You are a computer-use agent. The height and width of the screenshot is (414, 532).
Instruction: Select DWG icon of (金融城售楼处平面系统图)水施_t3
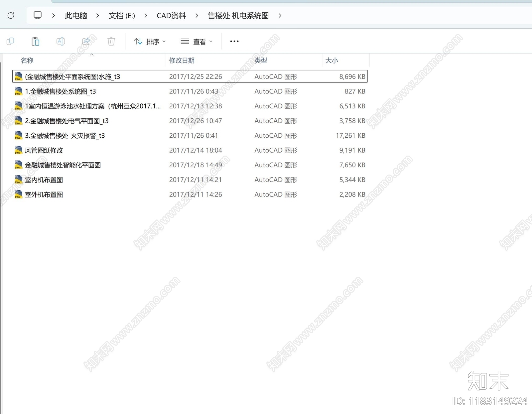[18, 76]
